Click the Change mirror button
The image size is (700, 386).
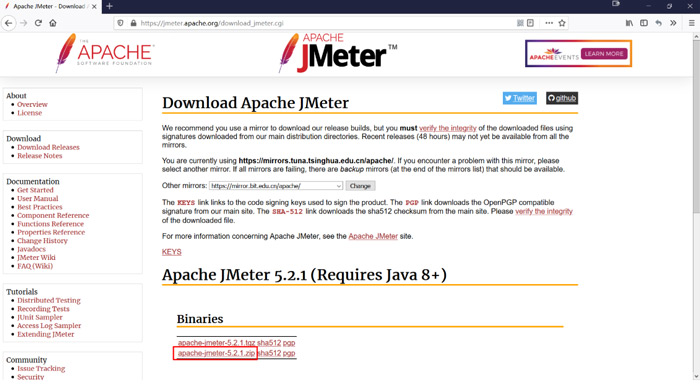(x=360, y=186)
